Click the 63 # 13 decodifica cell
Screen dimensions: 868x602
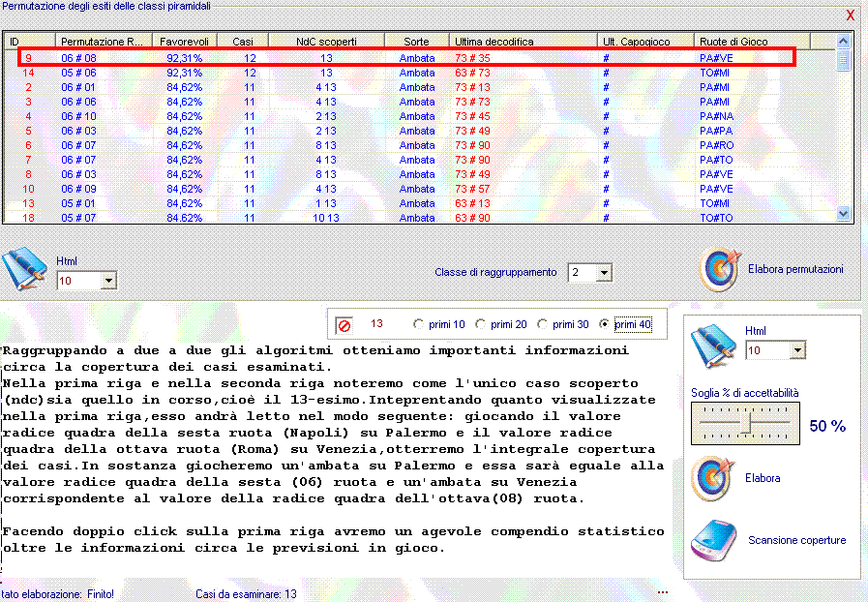point(472,203)
